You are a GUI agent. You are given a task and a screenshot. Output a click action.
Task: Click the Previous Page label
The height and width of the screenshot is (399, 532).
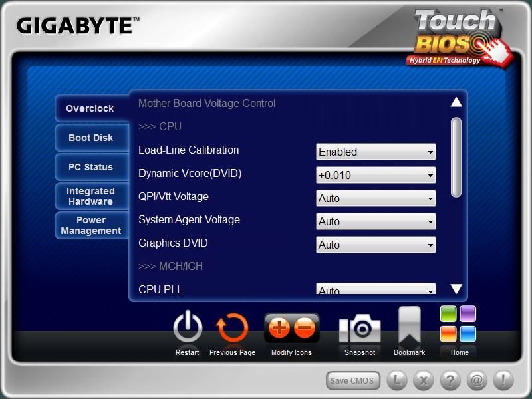232,352
